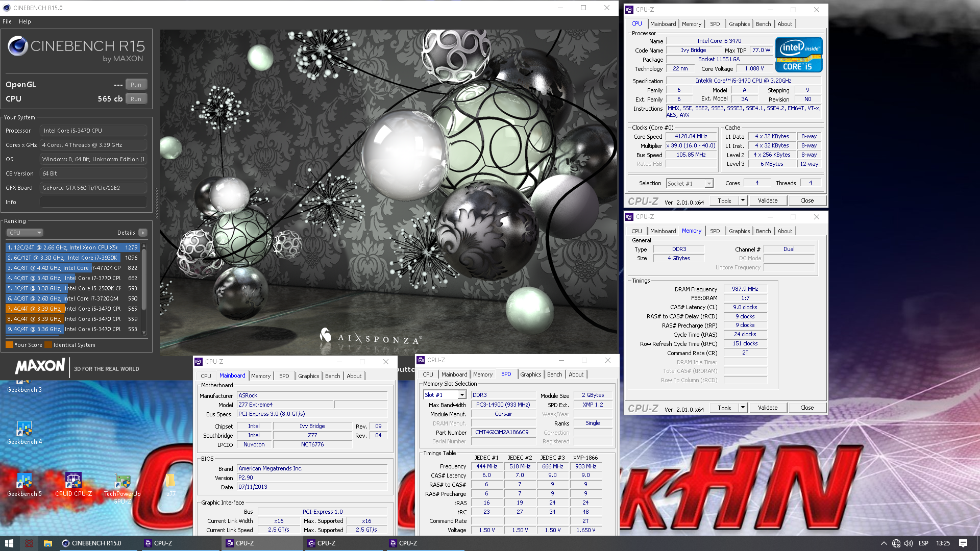The width and height of the screenshot is (980, 551).
Task: Select ranking row 3 Core i7-4770K
Action: pos(72,268)
